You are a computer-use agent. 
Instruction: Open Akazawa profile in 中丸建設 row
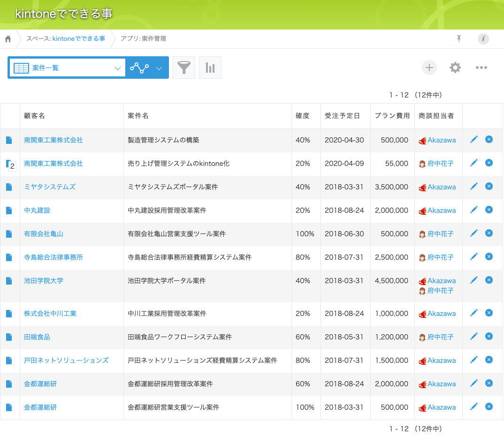click(441, 210)
